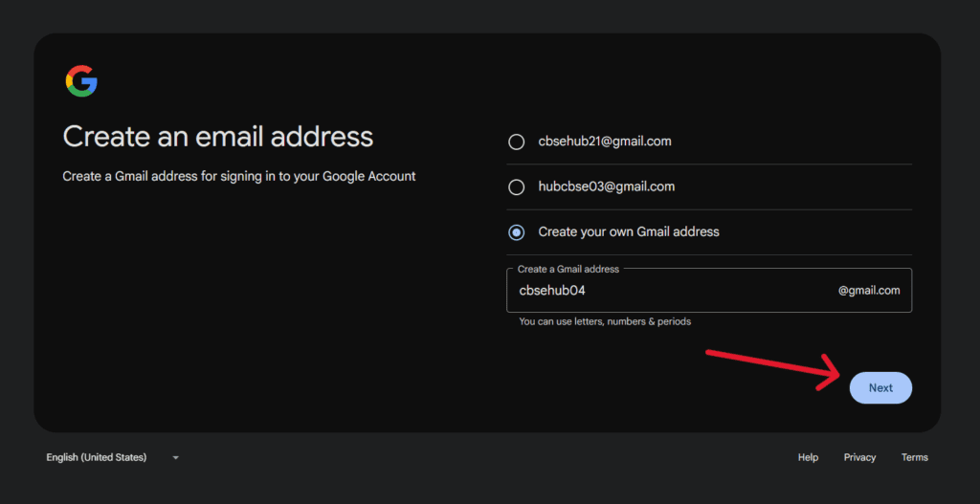Click the language selector dropdown arrow
This screenshot has height=504, width=980.
pyautogui.click(x=175, y=458)
